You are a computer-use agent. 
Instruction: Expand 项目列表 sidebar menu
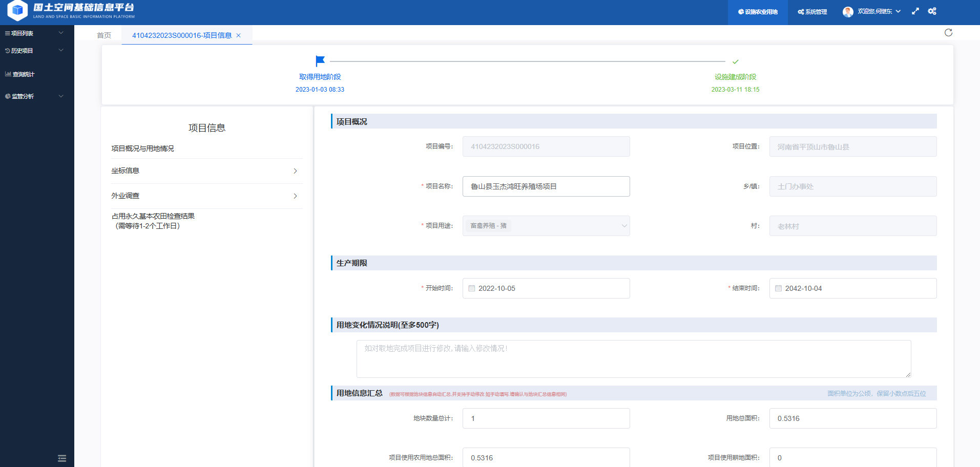[37, 33]
